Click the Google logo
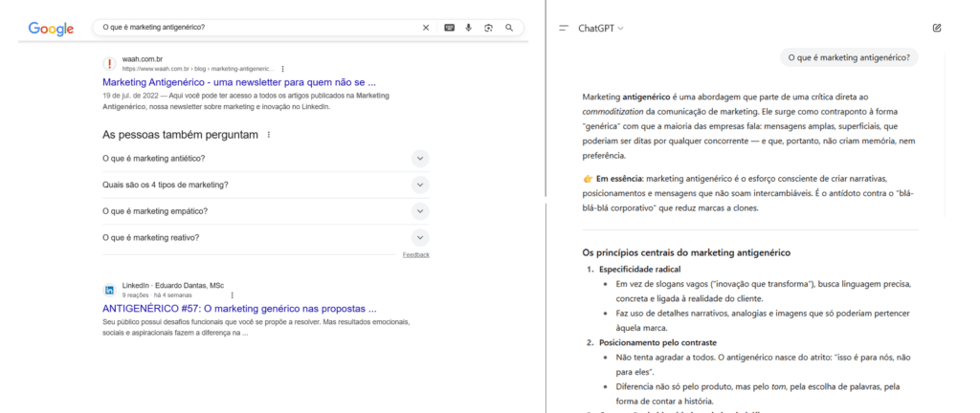 point(51,29)
